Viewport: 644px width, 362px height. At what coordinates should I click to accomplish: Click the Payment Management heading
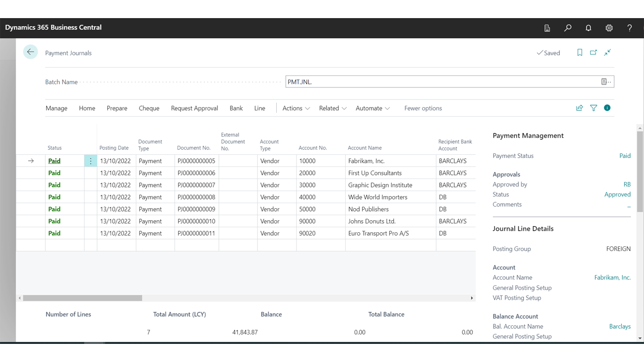[528, 136]
